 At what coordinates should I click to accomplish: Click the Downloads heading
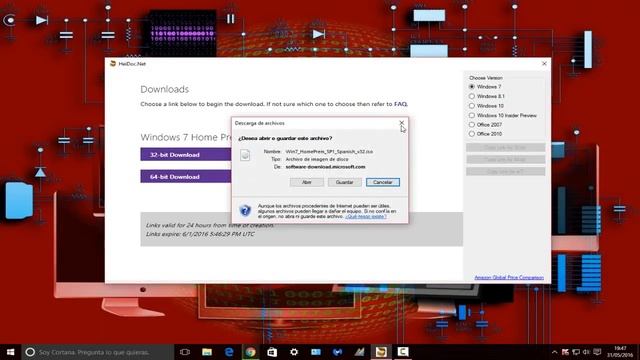click(x=164, y=89)
